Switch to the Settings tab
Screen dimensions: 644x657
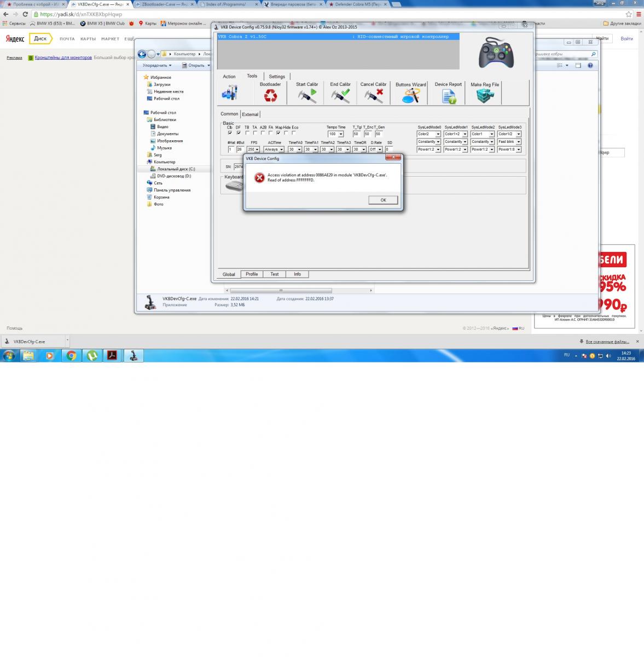277,77
